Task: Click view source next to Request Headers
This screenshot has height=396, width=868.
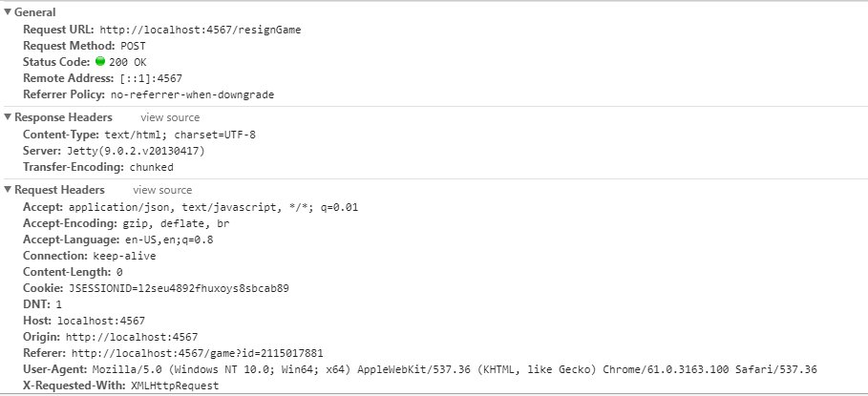Action: pyautogui.click(x=162, y=190)
